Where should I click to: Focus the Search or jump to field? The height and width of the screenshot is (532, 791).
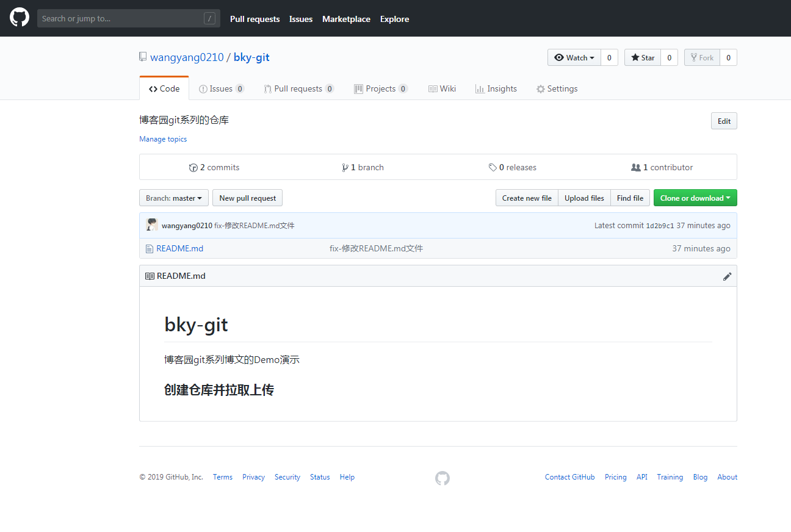129,18
